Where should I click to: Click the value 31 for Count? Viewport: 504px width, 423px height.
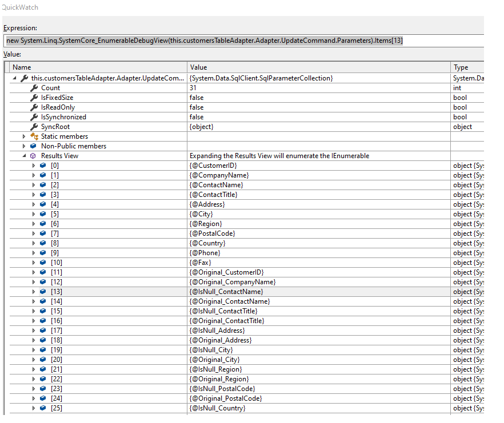[193, 88]
